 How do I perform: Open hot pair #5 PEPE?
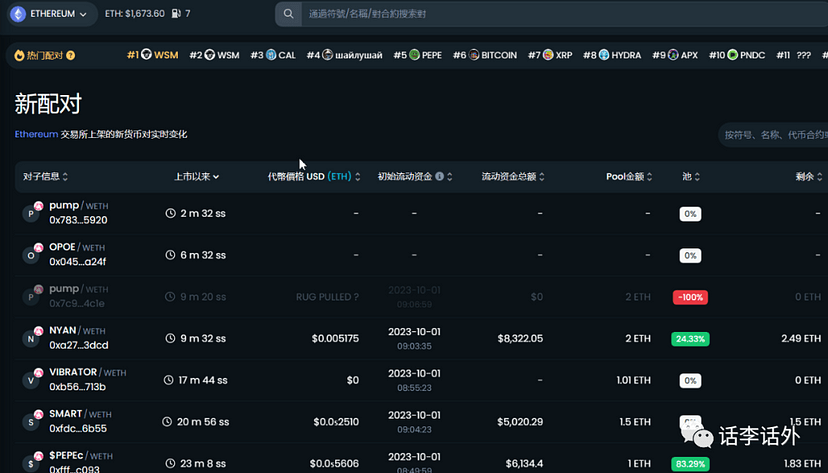(418, 55)
